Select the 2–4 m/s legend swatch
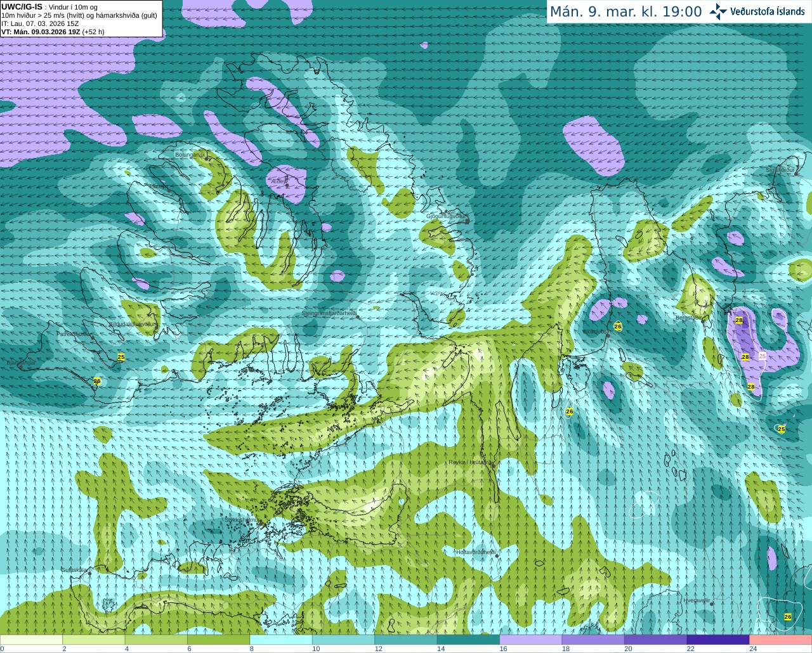Viewport: 812px width, 653px height. click(93, 640)
